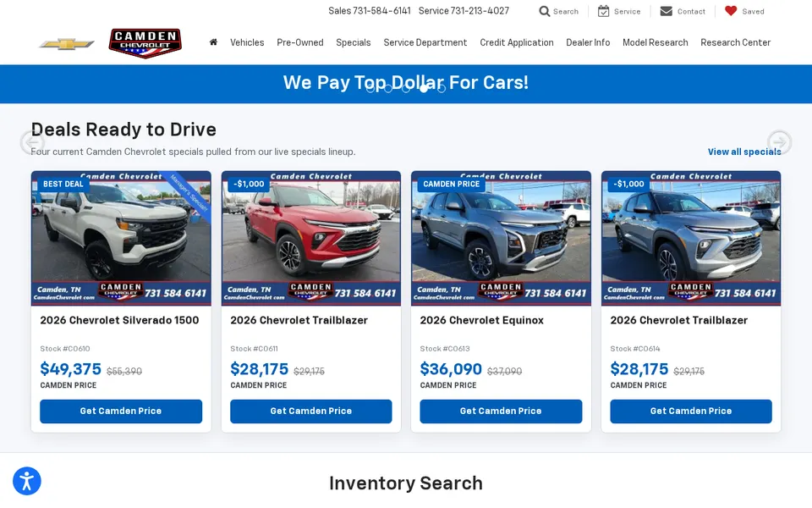Click the Camden Chevrolet logo
This screenshot has width=812, height=508.
point(145,43)
